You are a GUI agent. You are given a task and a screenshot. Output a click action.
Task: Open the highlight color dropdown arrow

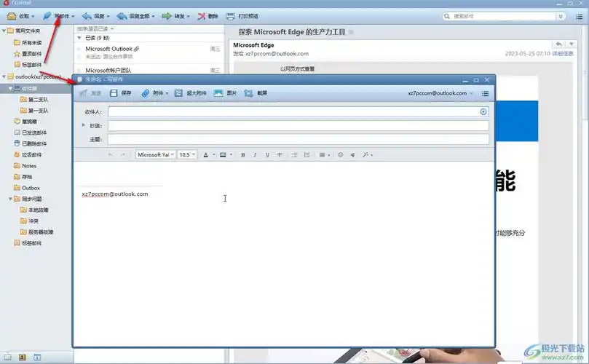[231, 155]
